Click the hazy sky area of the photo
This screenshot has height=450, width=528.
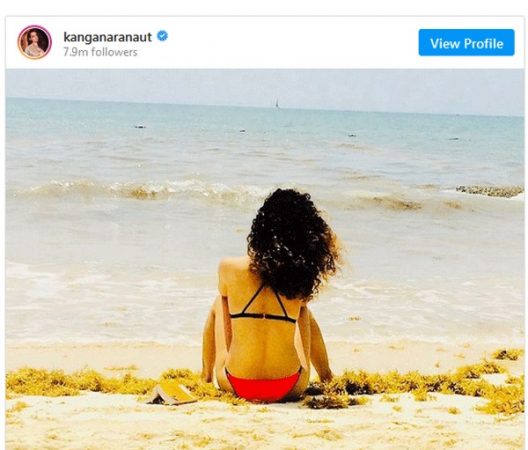[265, 84]
